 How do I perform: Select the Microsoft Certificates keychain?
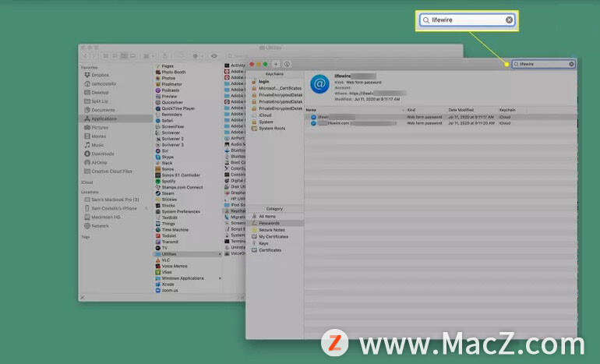click(x=275, y=88)
